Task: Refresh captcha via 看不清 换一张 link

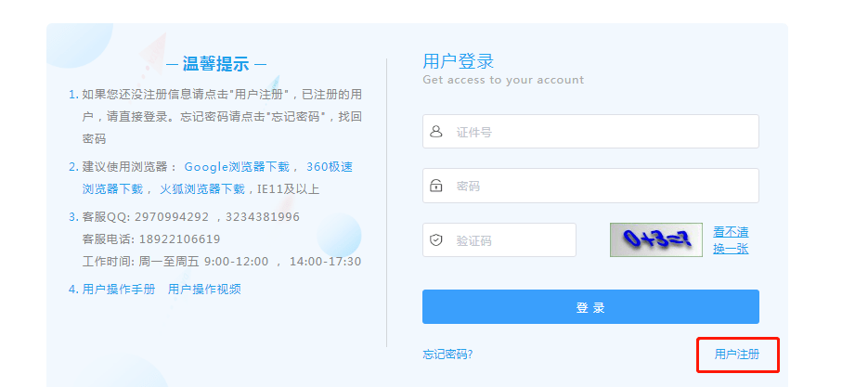Action: pos(731,240)
